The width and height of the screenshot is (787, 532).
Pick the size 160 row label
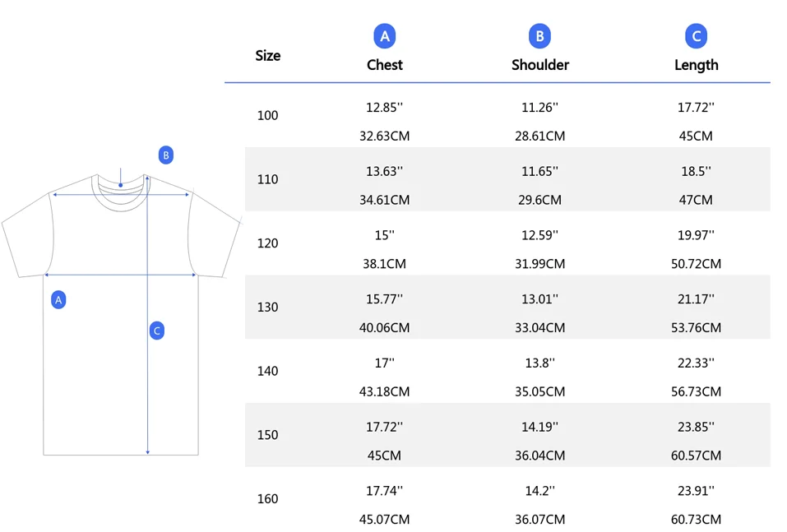coord(268,499)
